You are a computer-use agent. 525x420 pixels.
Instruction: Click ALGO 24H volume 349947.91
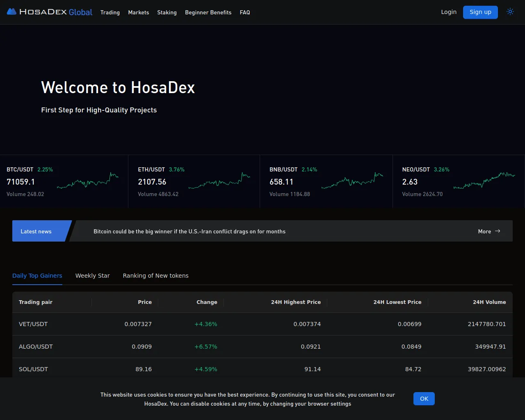(491, 347)
